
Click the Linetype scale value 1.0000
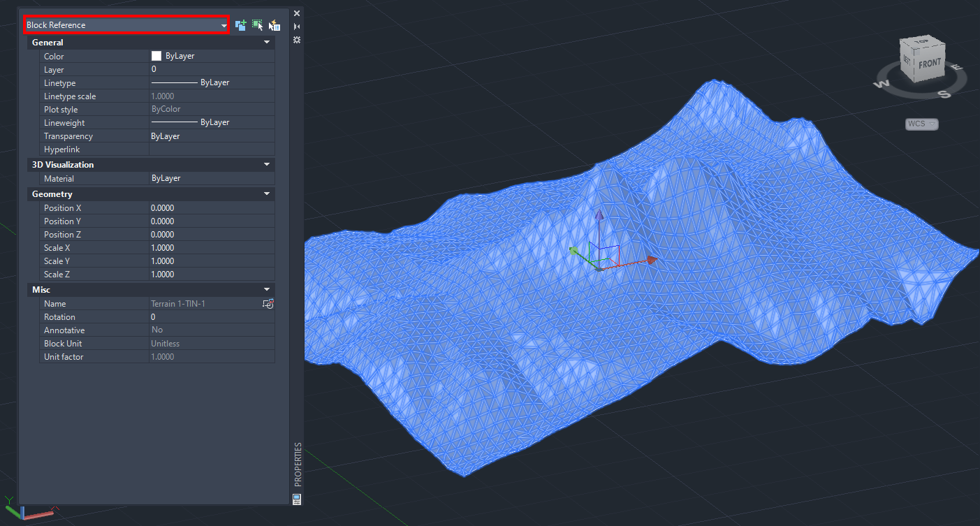[163, 96]
